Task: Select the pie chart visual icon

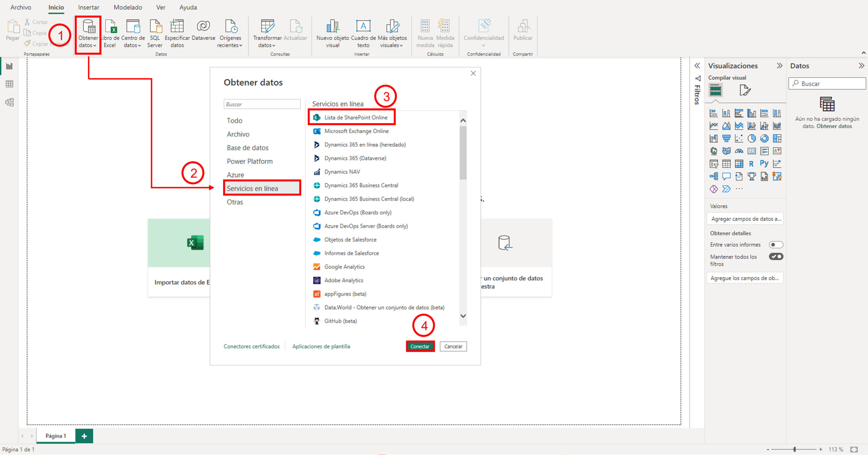Action: click(752, 138)
